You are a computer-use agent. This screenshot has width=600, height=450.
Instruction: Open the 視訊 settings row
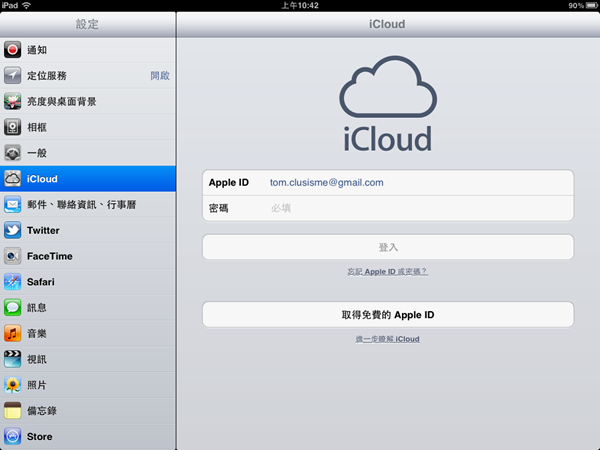88,359
